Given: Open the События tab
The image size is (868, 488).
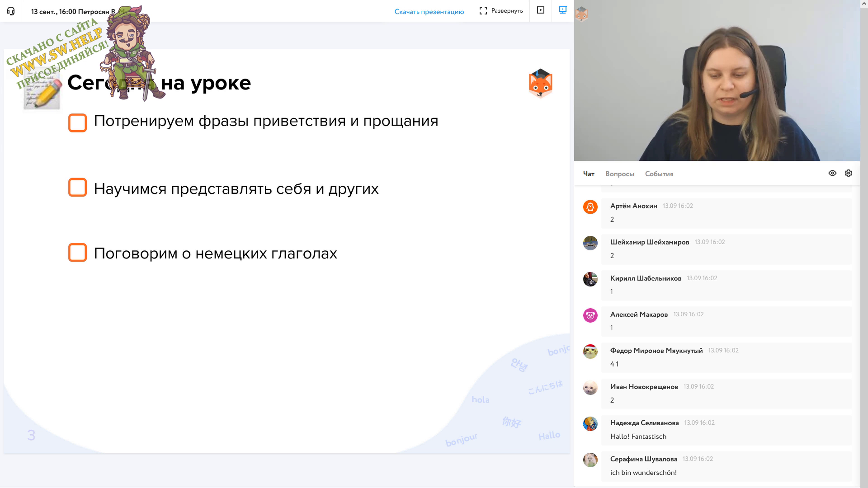Looking at the screenshot, I should coord(659,174).
